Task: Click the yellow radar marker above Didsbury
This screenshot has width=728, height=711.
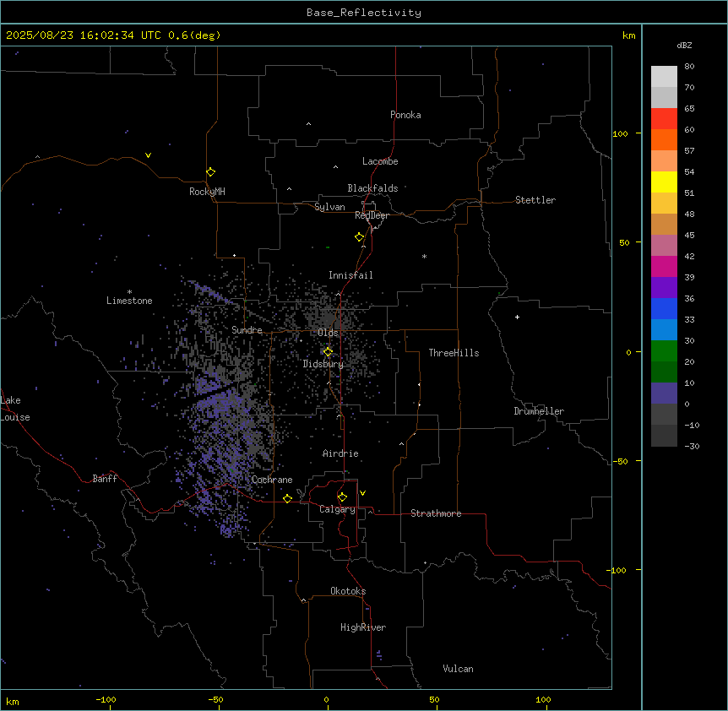Action: tap(328, 352)
